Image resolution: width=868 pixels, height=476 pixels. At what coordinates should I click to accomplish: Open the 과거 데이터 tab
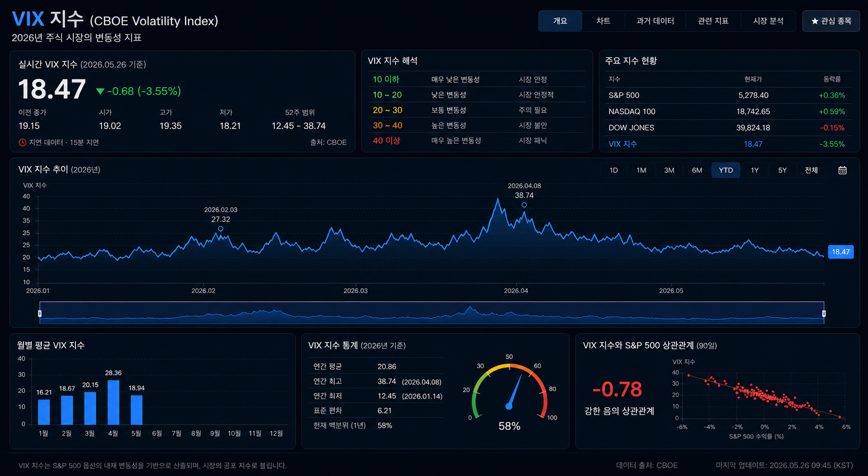coord(655,21)
